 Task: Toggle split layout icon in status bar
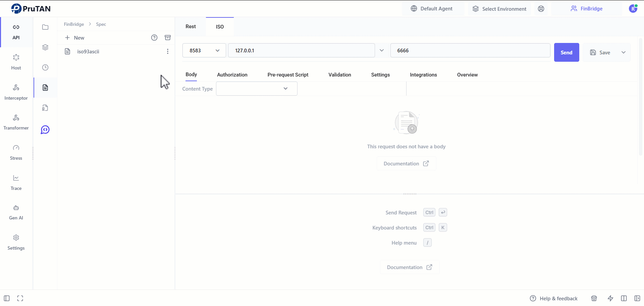click(x=624, y=298)
